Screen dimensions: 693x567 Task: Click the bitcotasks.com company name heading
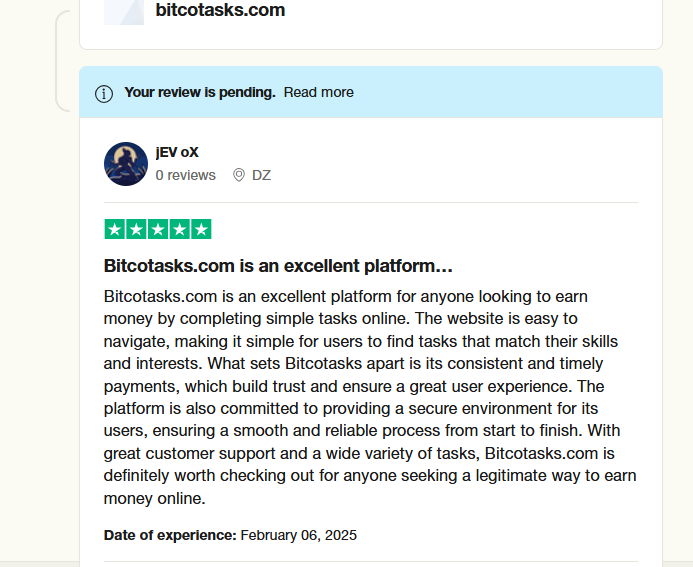220,10
